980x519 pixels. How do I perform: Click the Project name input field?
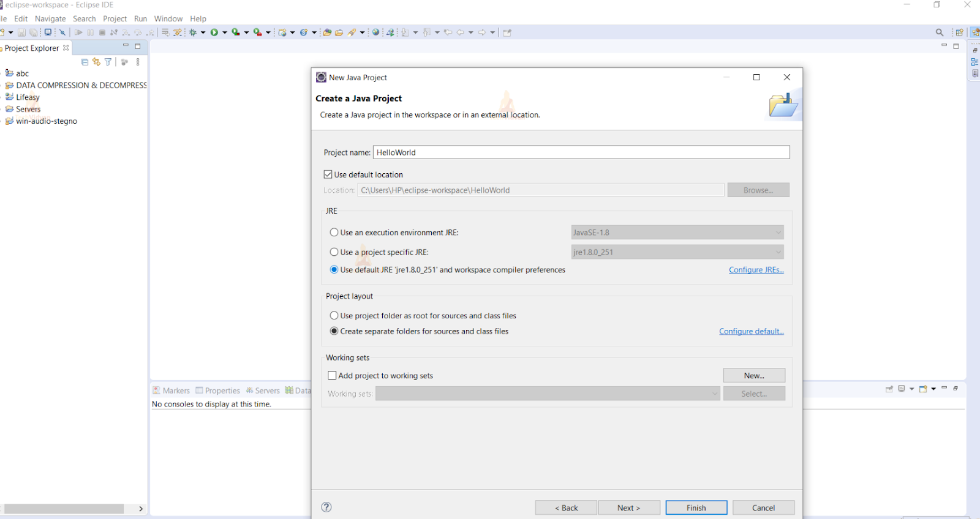pyautogui.click(x=581, y=152)
